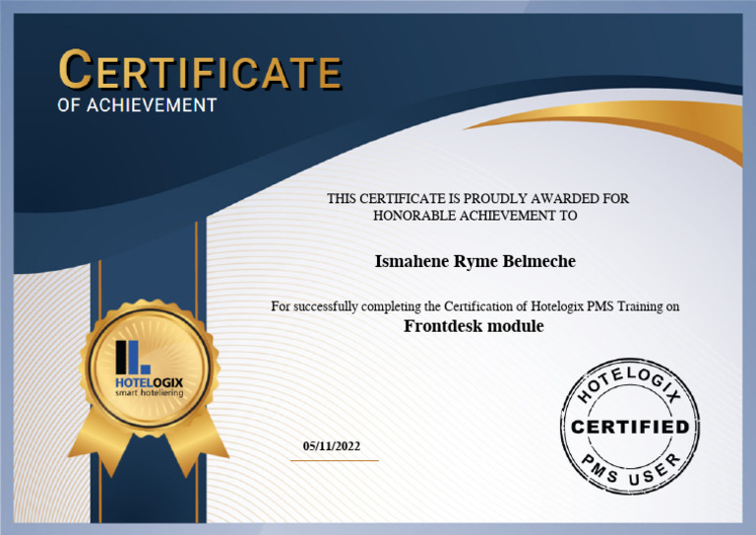The height and width of the screenshot is (535, 756).
Task: Select the name "Ismahene Ryme Belmeche"
Action: (474, 261)
